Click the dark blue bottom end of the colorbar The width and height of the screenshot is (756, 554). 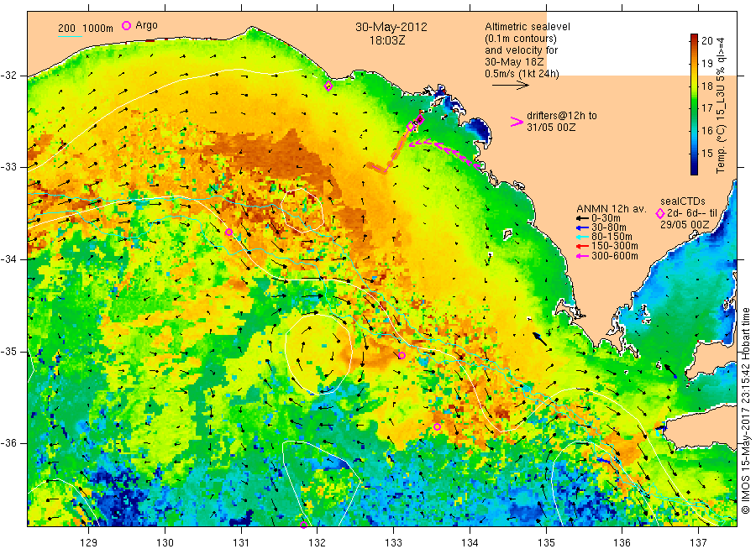click(694, 170)
